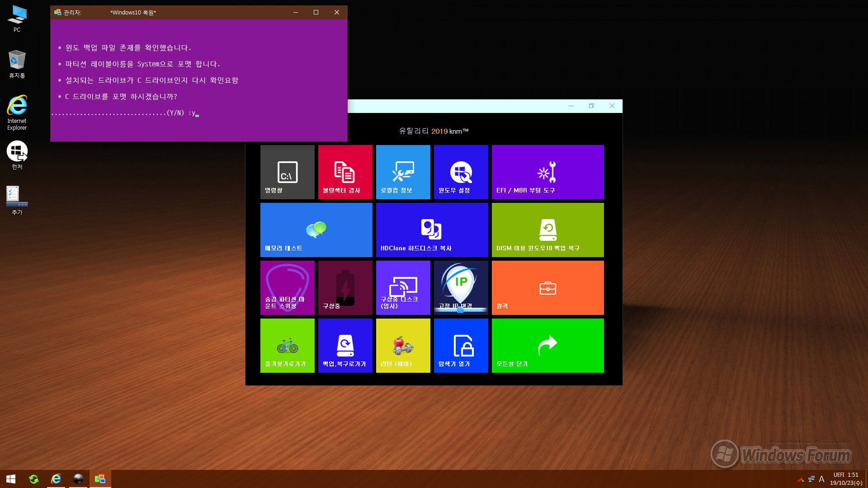Open the 윈도우 설정 tile

tap(461, 172)
